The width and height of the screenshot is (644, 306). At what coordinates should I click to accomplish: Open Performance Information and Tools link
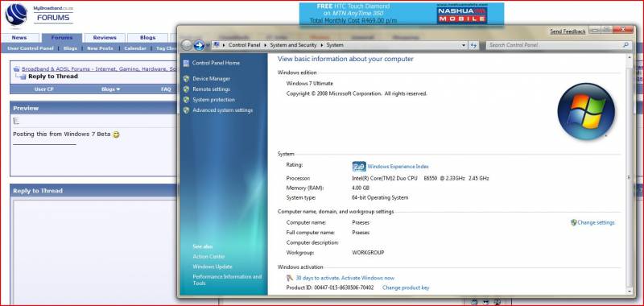[x=227, y=279]
